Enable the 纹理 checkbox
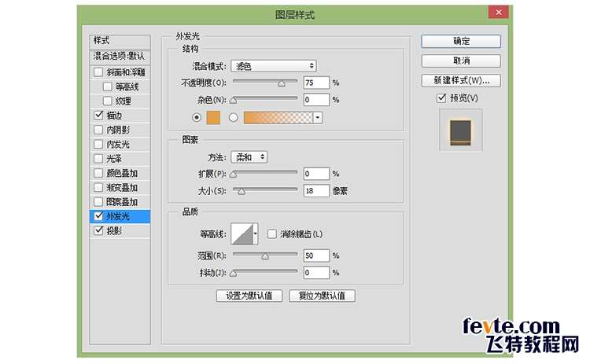Screen dimensions: 590x364 [x=107, y=101]
